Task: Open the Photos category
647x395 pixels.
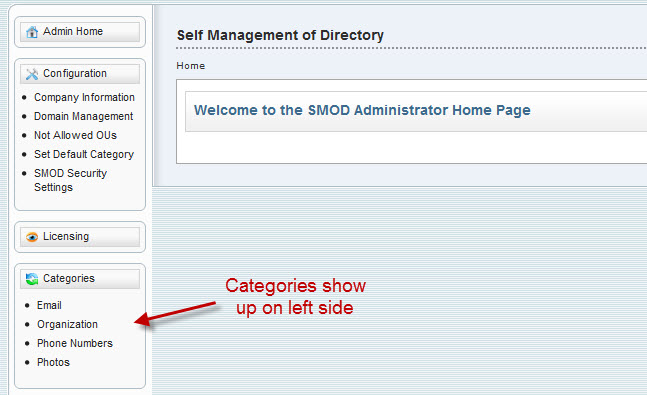Action: (x=53, y=362)
